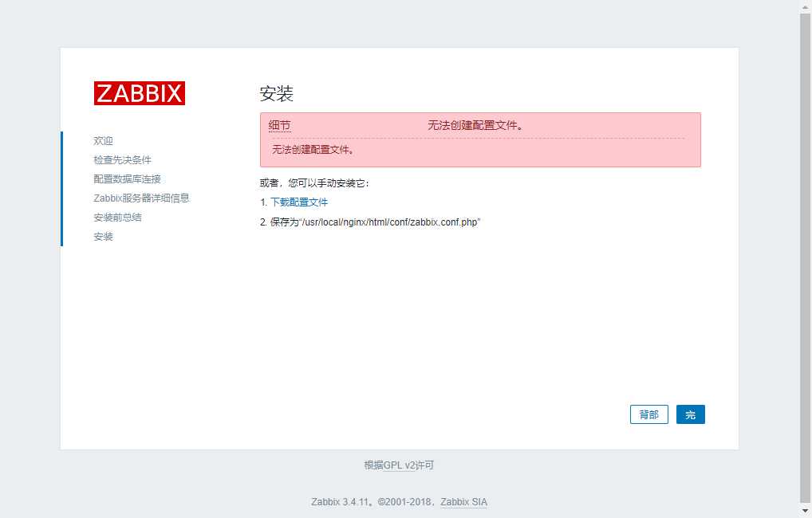Download config via 下载配置文件 link
This screenshot has height=518, width=812.
299,202
